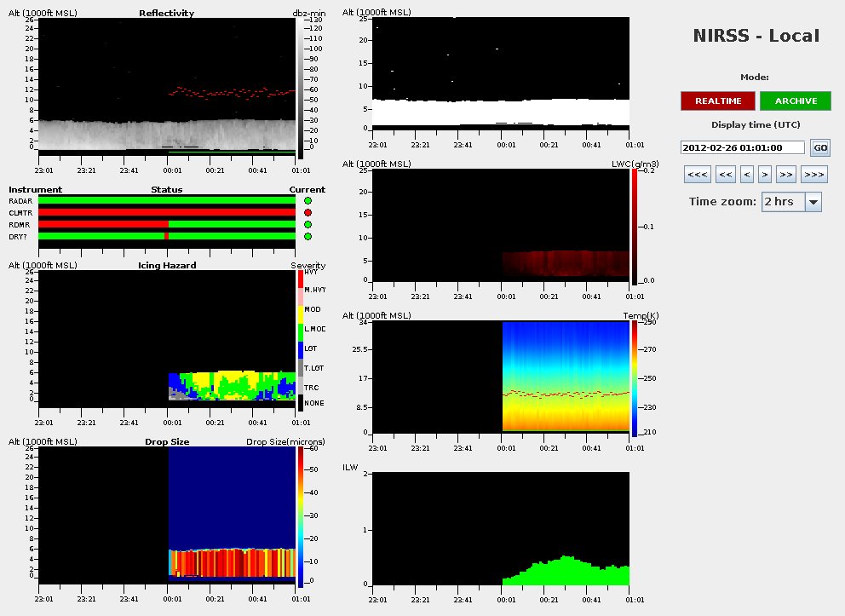Image resolution: width=845 pixels, height=616 pixels.
Task: Click the RDMR current status light
Action: point(308,225)
